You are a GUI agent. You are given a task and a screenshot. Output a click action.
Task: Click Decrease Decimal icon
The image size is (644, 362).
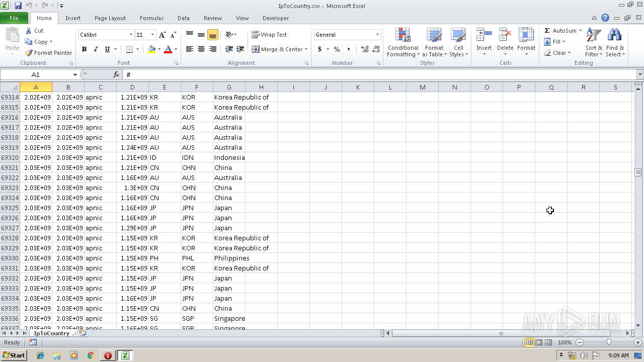coord(376,49)
